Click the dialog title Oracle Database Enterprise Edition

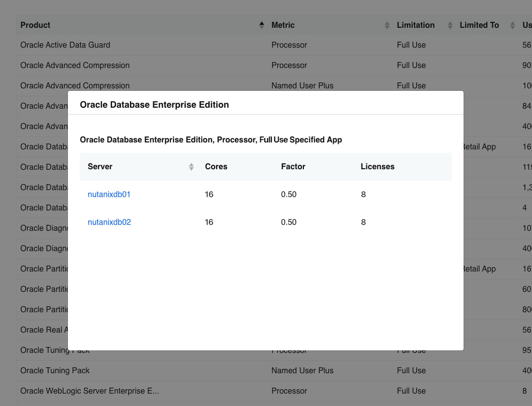coord(154,105)
